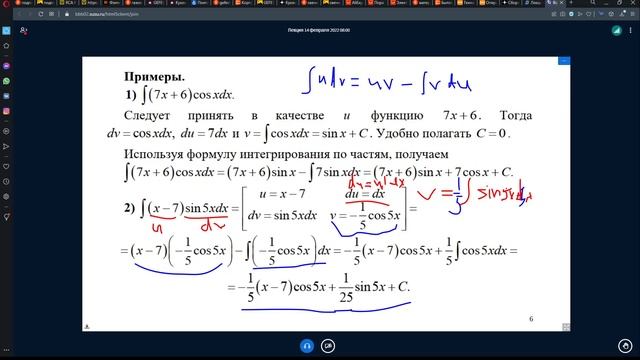
Task: Minimize presentation with the blue button
Action: point(564,60)
